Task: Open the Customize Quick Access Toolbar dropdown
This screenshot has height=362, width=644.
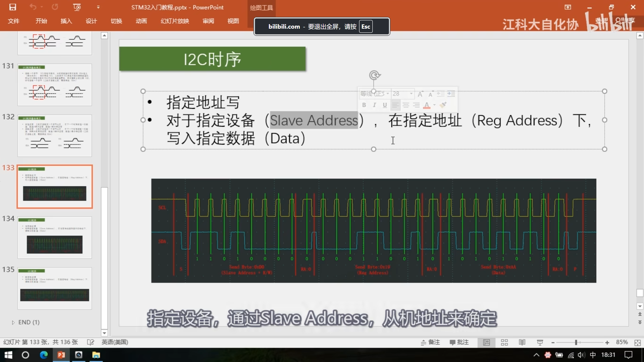Action: 98,7
